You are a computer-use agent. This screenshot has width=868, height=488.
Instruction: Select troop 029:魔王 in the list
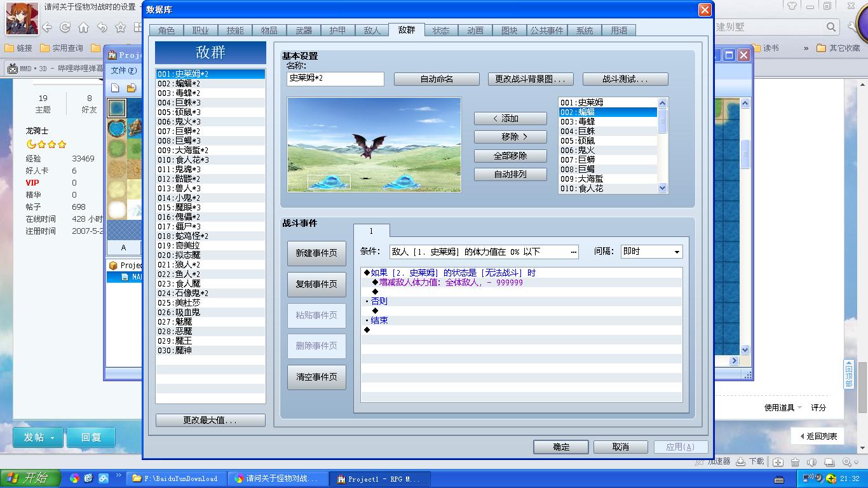pyautogui.click(x=210, y=341)
